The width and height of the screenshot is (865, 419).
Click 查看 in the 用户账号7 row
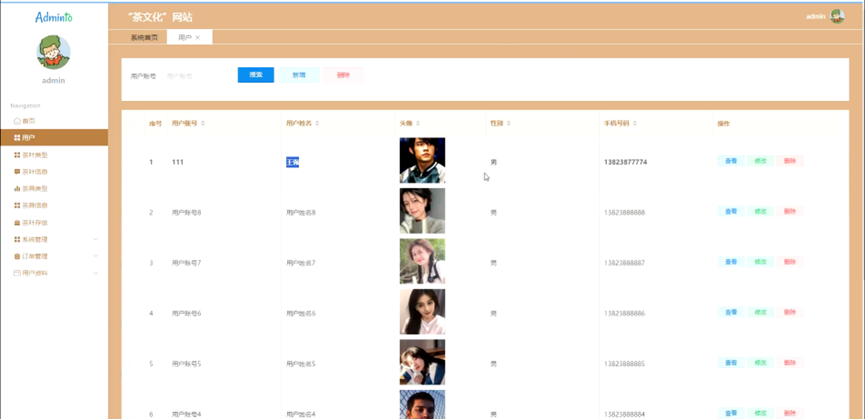pos(730,262)
